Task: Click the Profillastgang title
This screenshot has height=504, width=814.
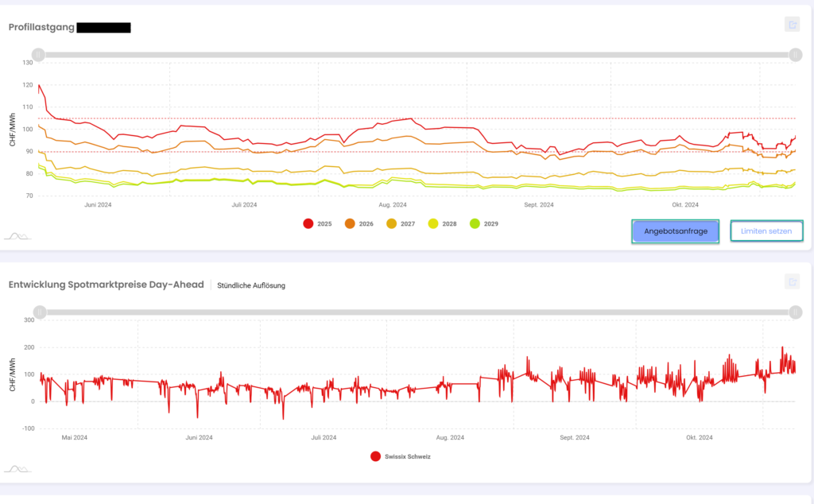Action: click(x=41, y=27)
